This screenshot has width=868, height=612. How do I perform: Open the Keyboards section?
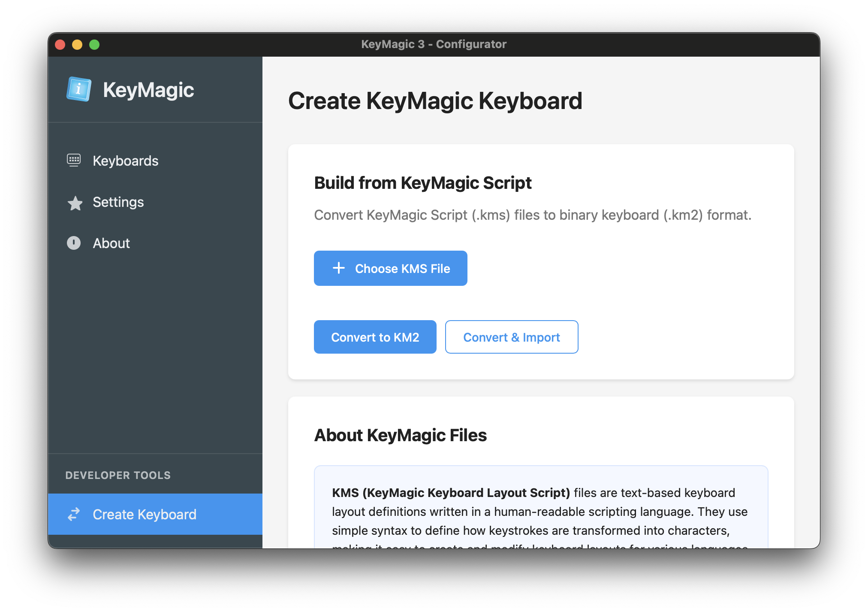(125, 160)
